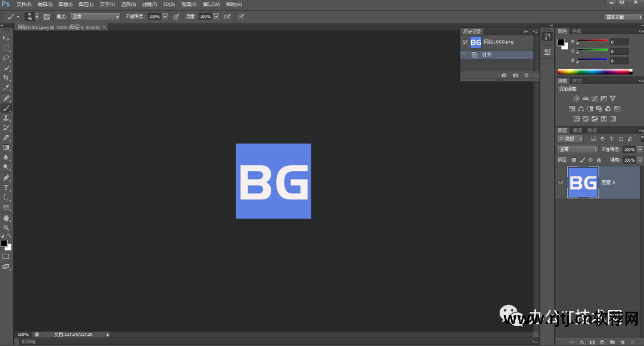Open the brush preset picker arrow
644x346 pixels.
pos(37,17)
